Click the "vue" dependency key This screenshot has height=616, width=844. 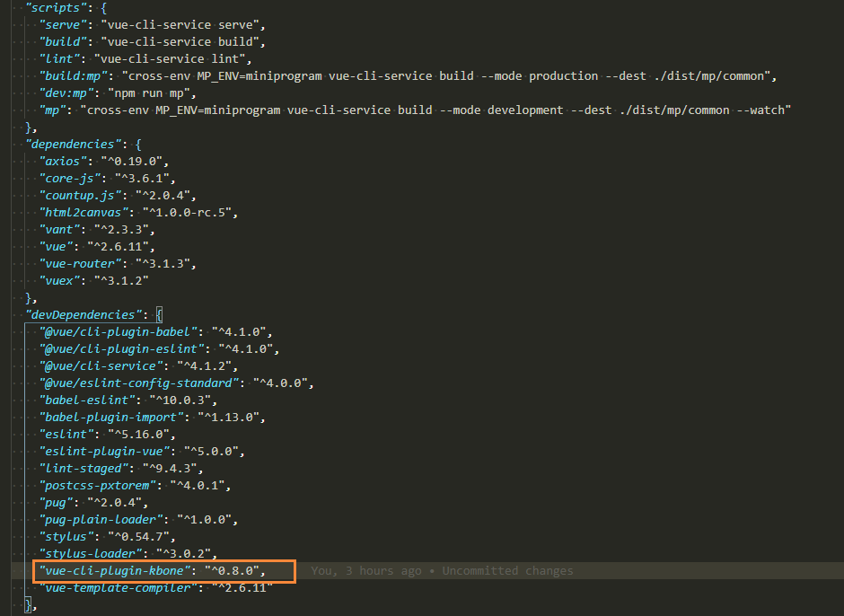[56, 247]
